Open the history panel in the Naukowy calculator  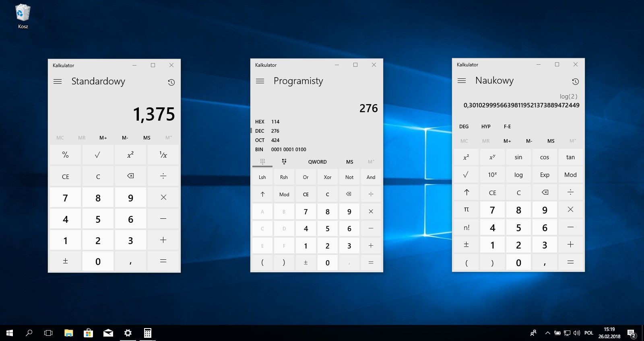576,82
